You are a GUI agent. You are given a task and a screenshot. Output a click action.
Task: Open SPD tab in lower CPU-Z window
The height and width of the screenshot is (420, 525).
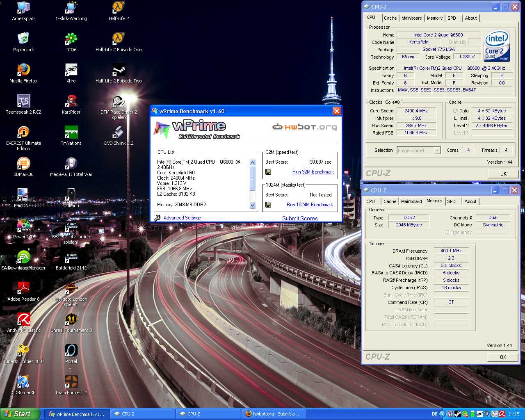coord(451,201)
